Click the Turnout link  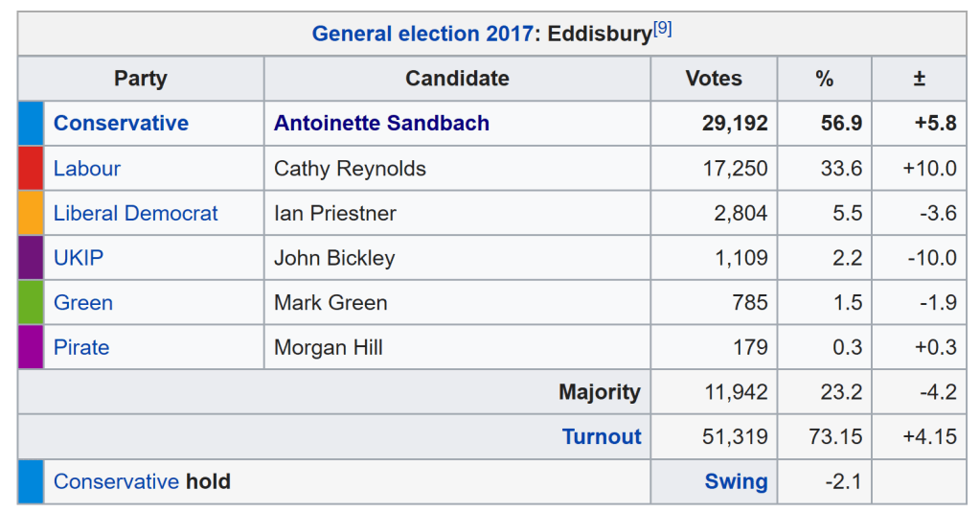point(602,437)
